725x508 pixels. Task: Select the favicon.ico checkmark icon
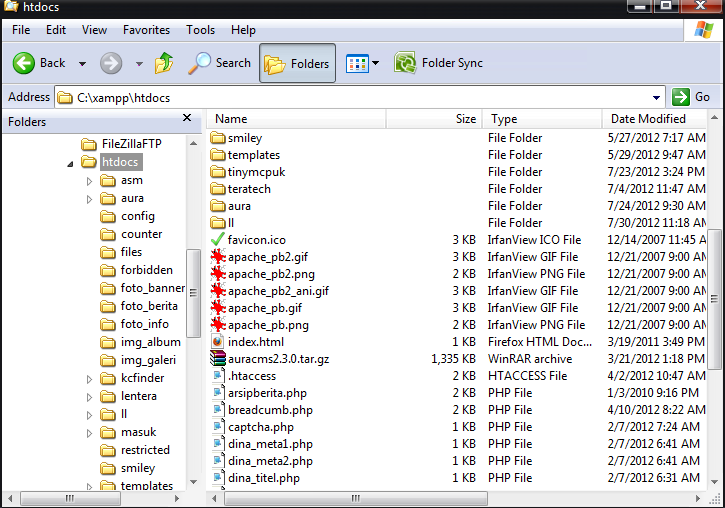coord(218,240)
